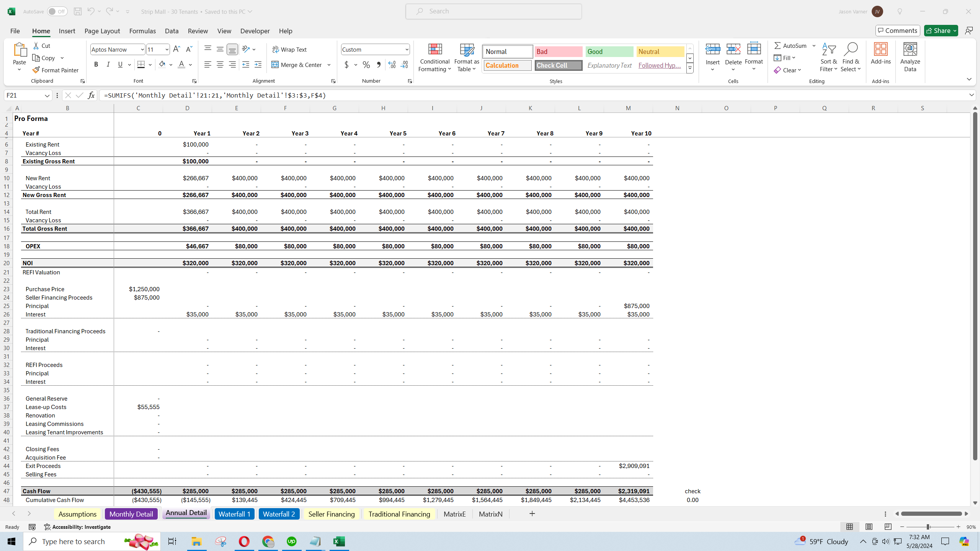Open the File menu
The height and width of the screenshot is (551, 980).
pyautogui.click(x=15, y=31)
